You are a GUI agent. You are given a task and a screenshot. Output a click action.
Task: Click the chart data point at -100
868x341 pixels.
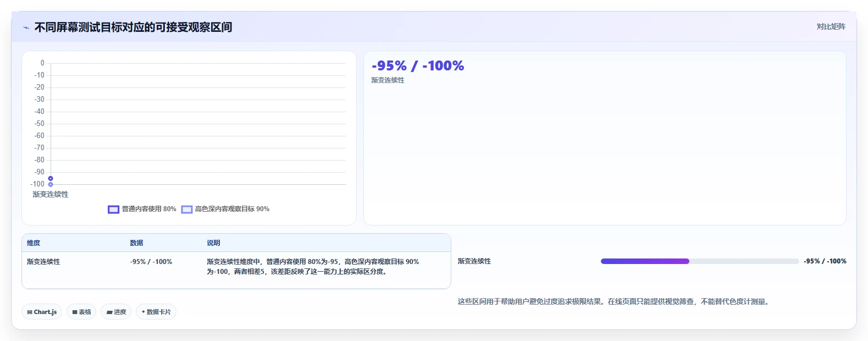[x=51, y=184]
